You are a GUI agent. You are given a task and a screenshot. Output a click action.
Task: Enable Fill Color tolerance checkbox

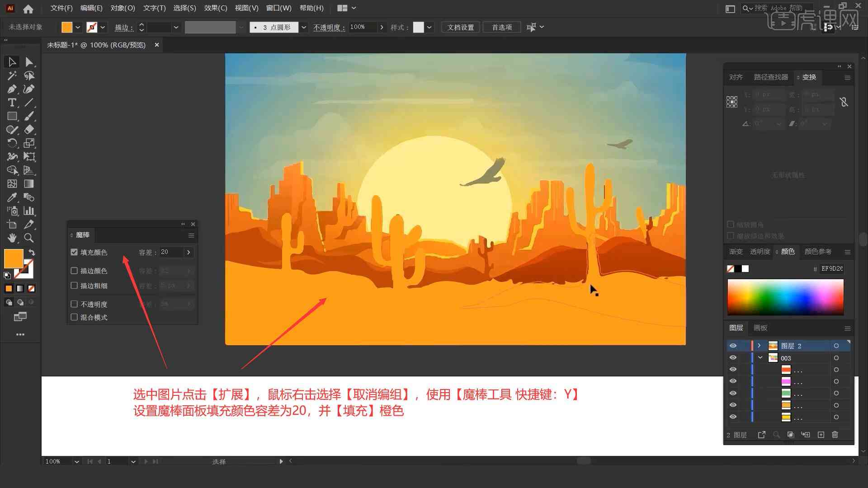pos(75,252)
